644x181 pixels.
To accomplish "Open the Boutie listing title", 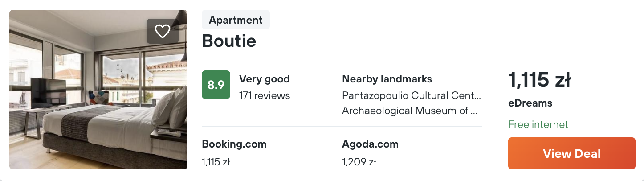I will (x=229, y=41).
